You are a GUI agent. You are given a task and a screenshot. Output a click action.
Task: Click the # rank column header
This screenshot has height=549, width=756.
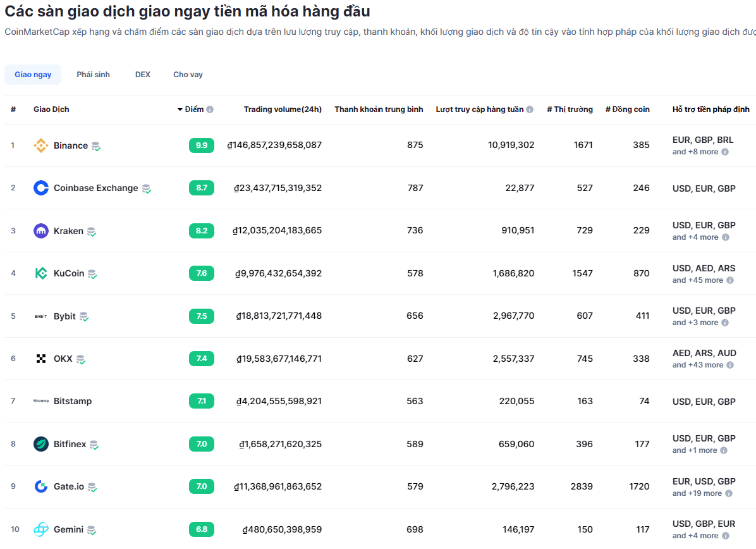[x=13, y=109]
